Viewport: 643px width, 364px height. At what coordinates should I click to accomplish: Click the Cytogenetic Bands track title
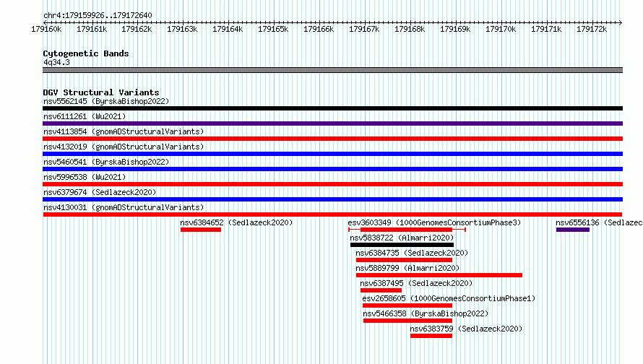tap(86, 53)
